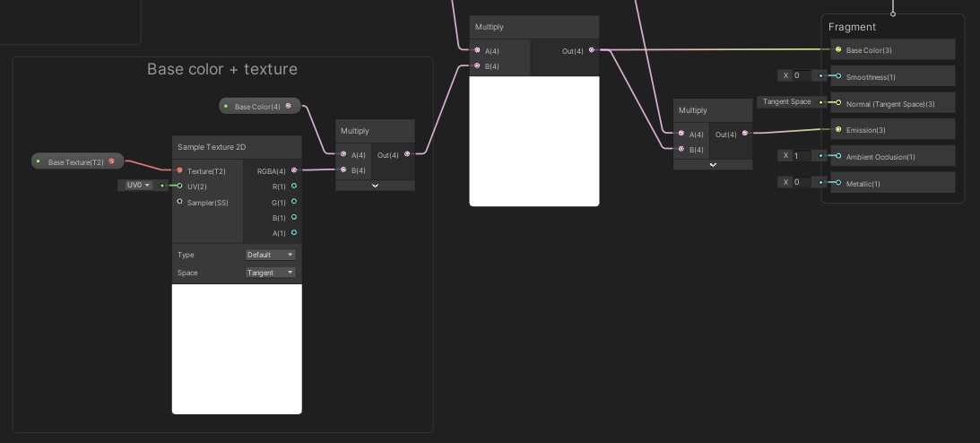Click the R(1) output port on Sample Texture 2D
980x443 pixels.
(294, 187)
